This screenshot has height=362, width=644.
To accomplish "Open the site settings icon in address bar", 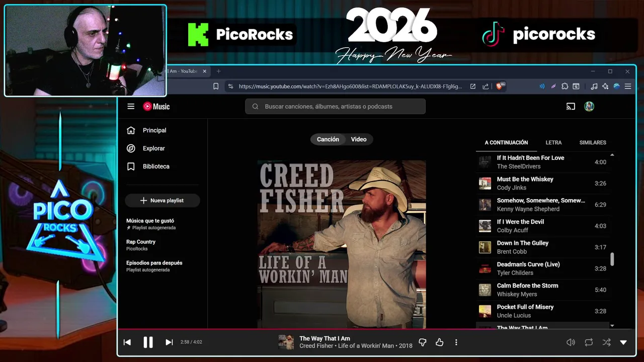I will point(230,86).
